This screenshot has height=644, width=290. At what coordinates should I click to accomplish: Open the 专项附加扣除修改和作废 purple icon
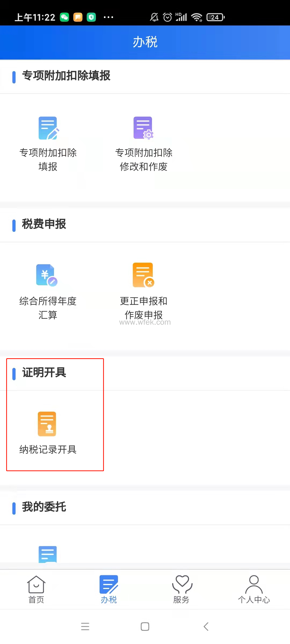point(143,128)
